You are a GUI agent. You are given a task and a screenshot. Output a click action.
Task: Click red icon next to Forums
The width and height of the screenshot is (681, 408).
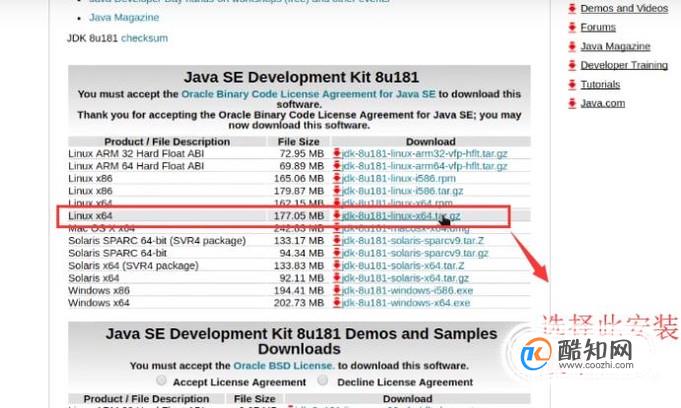(572, 27)
